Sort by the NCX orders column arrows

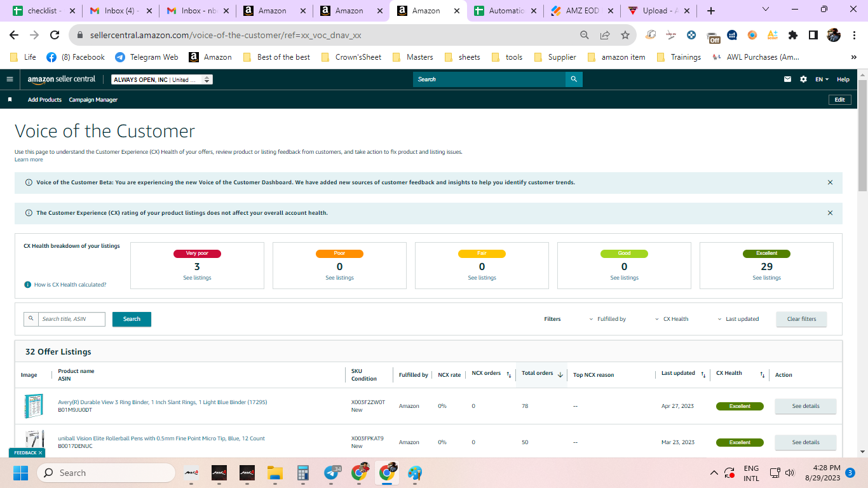pos(509,375)
